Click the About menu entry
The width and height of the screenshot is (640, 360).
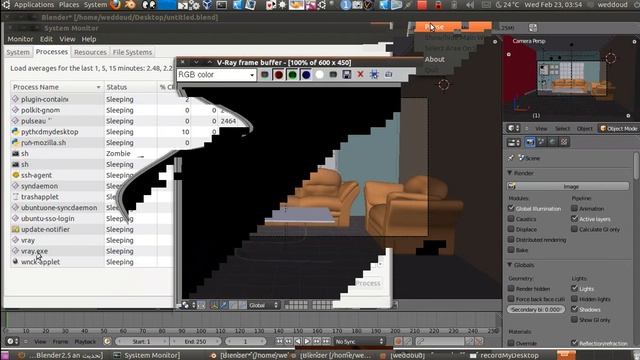[435, 59]
